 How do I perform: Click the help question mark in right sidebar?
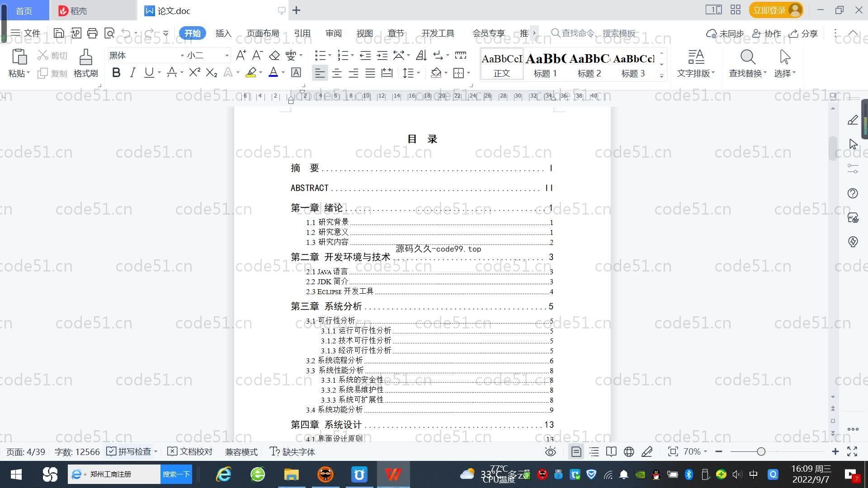click(x=853, y=193)
